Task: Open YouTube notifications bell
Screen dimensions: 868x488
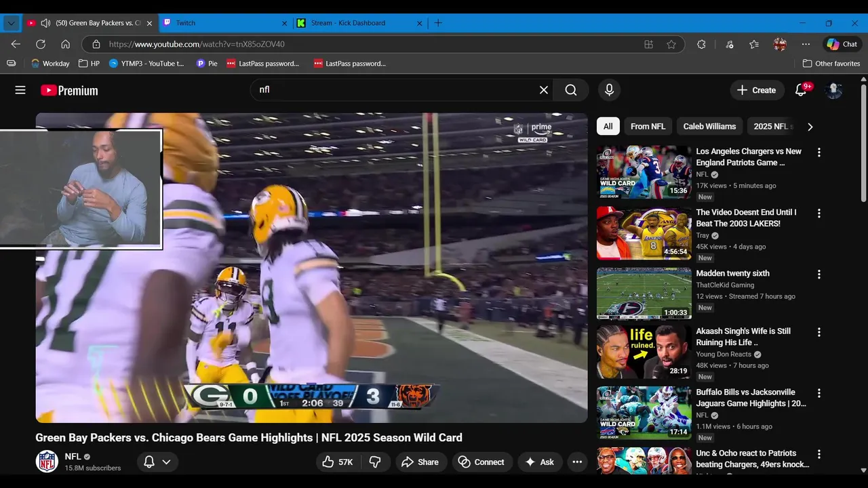Action: pyautogui.click(x=801, y=90)
